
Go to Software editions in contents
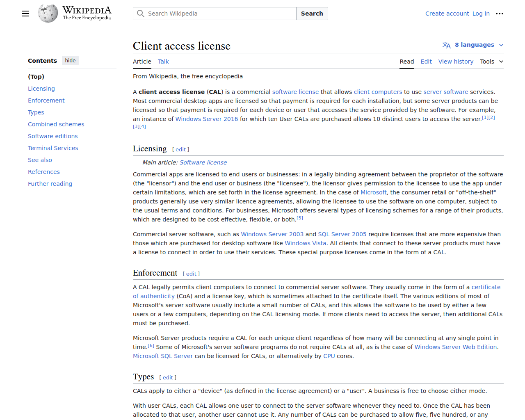[53, 136]
